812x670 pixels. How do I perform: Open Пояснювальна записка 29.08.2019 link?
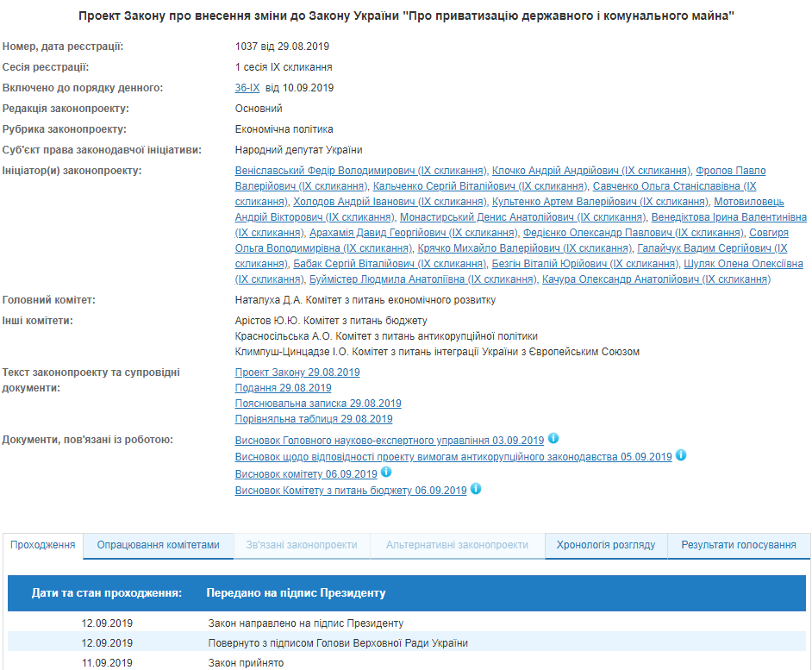point(318,404)
